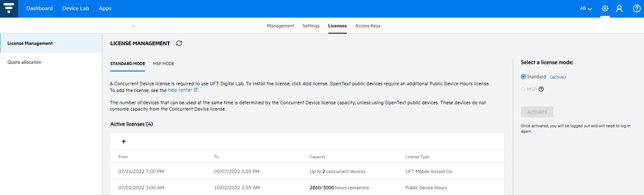Open the user profile icon
Viewport: 644px width, 195px height.
click(x=619, y=8)
